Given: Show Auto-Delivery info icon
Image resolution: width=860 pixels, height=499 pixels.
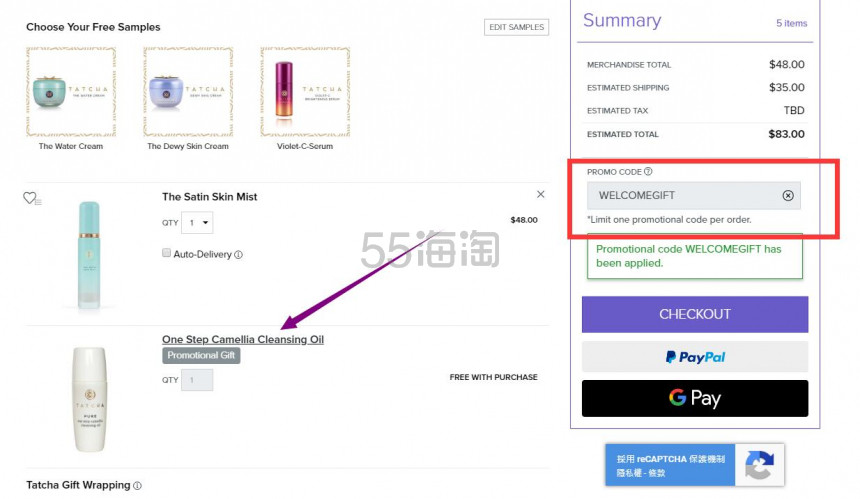Looking at the screenshot, I should (239, 254).
